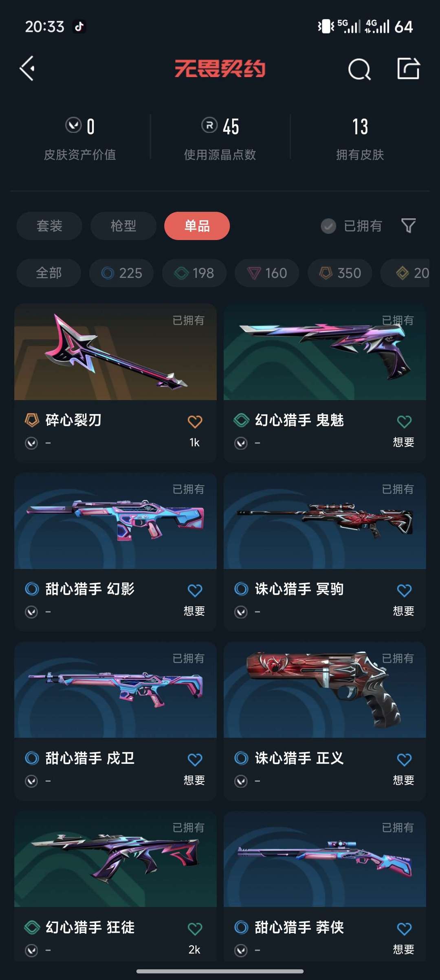Select the 全部 filter button
Viewport: 440px width, 980px height.
coord(49,273)
